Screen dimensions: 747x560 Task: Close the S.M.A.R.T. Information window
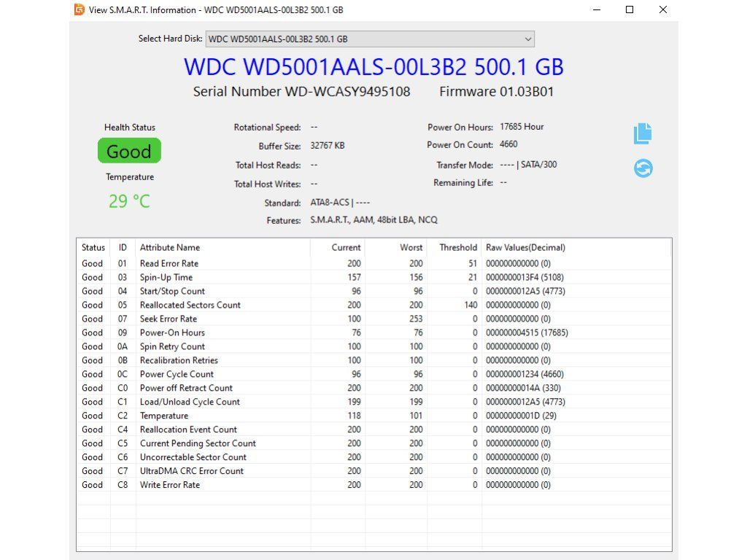(x=662, y=9)
